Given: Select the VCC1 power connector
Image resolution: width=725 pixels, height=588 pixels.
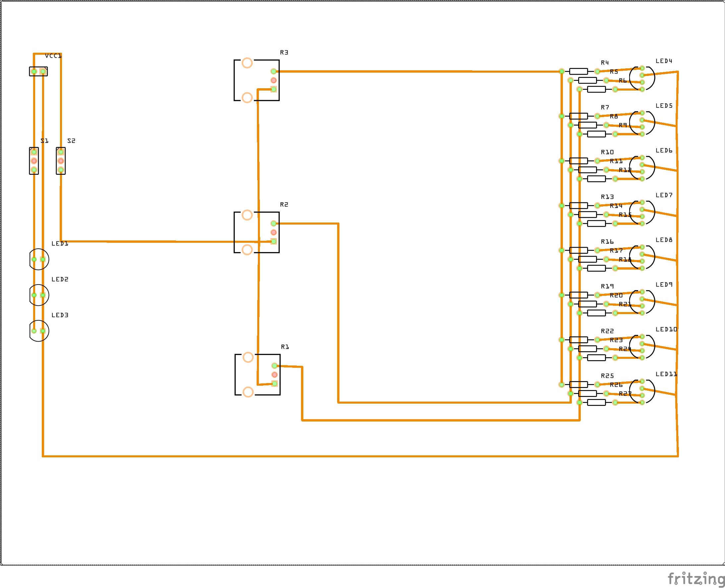Looking at the screenshot, I should [x=38, y=71].
